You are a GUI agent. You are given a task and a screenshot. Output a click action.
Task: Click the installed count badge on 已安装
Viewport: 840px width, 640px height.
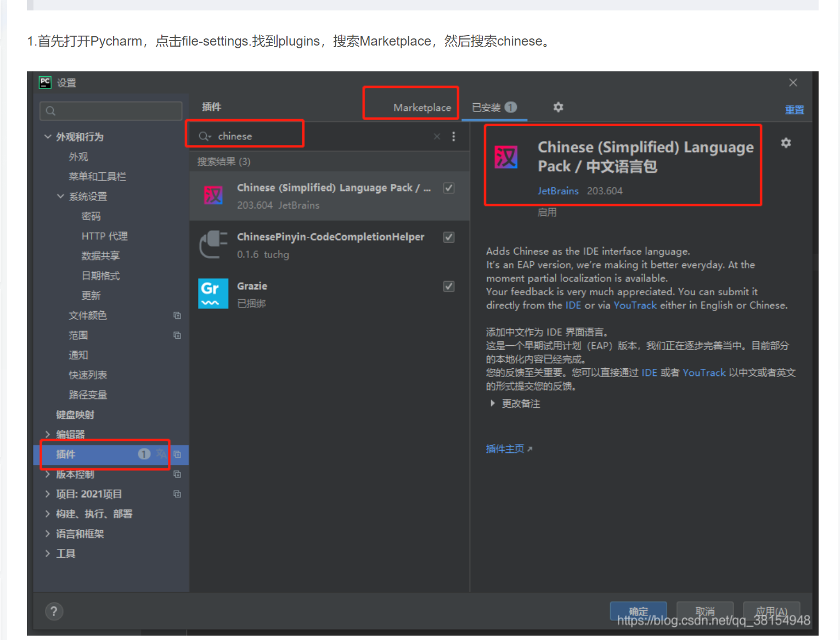coord(511,107)
